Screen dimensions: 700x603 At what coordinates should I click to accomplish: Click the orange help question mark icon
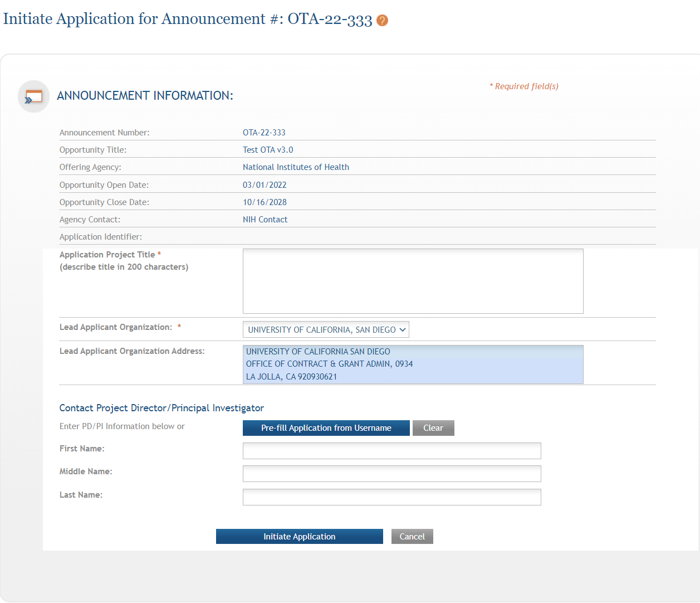tap(382, 21)
